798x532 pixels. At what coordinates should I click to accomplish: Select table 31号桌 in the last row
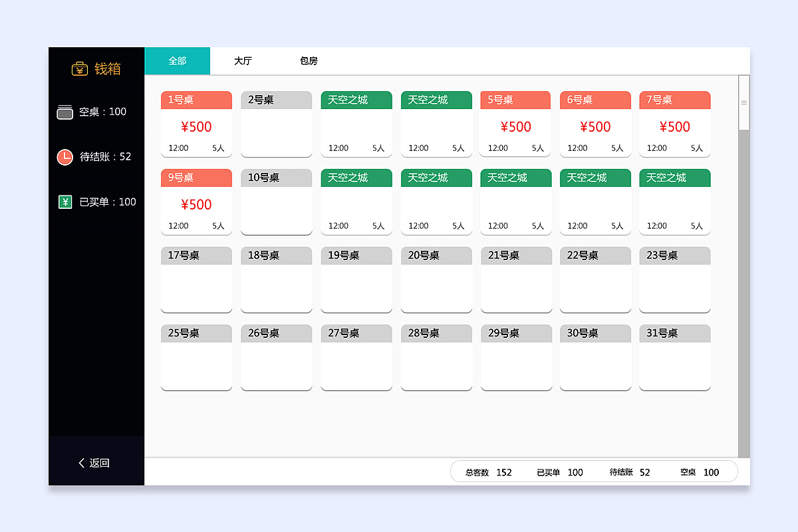pos(674,357)
